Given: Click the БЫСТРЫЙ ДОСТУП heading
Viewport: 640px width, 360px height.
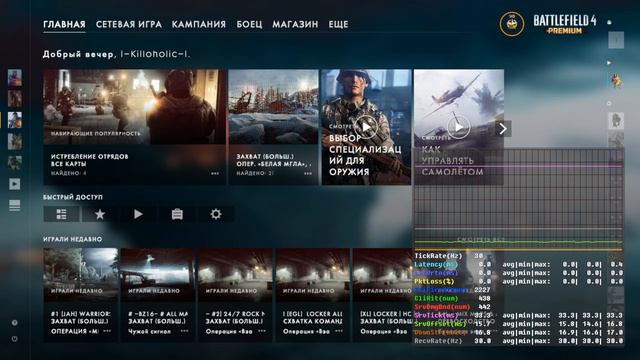Looking at the screenshot, I should [x=73, y=197].
